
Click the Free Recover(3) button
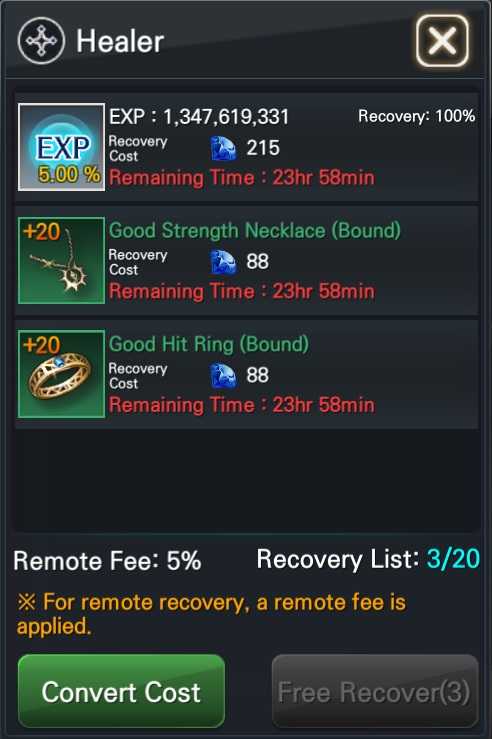tap(375, 691)
